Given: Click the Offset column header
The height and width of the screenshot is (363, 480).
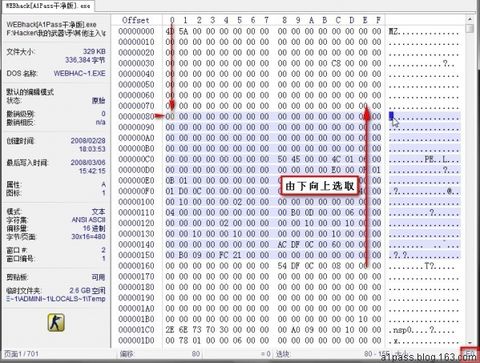Looking at the screenshot, I should [x=136, y=20].
